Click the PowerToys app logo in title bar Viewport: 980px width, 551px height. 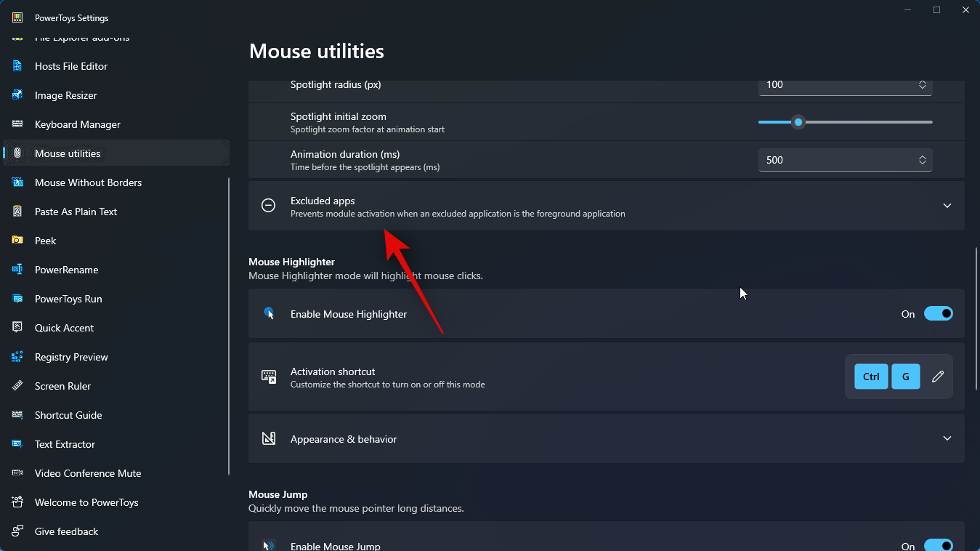17,17
